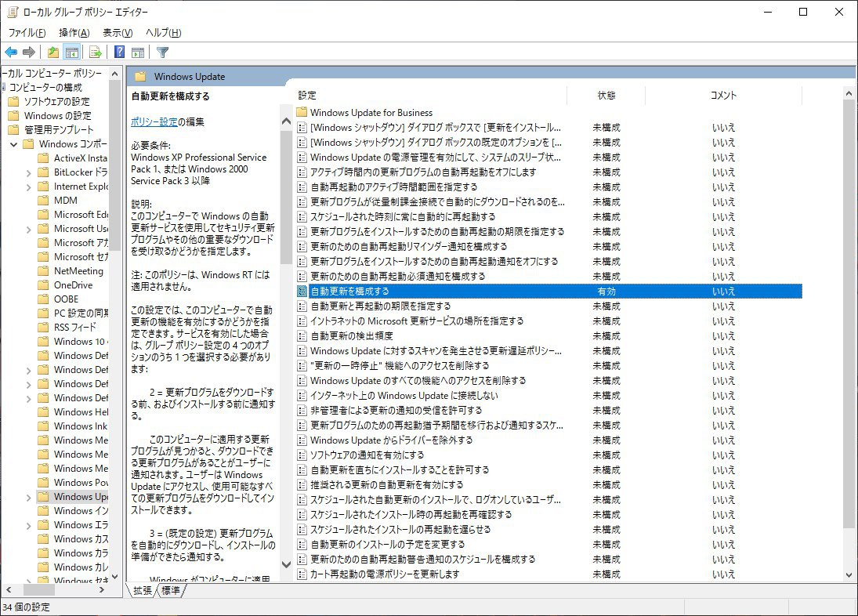Select Windows の設定 in the tree
This screenshot has height=616, width=858.
tap(57, 116)
